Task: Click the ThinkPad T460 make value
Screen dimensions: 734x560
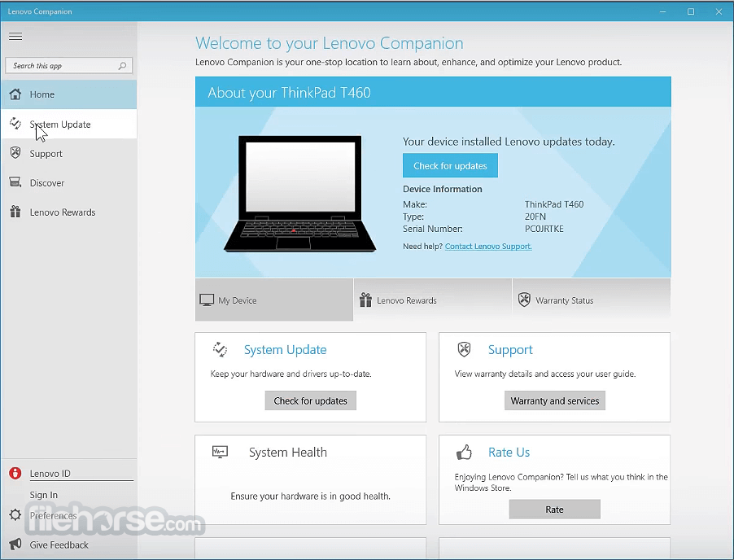Action: point(554,204)
